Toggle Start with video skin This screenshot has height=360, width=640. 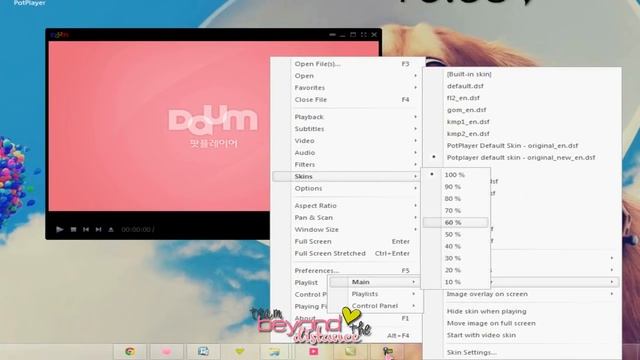coord(481,335)
